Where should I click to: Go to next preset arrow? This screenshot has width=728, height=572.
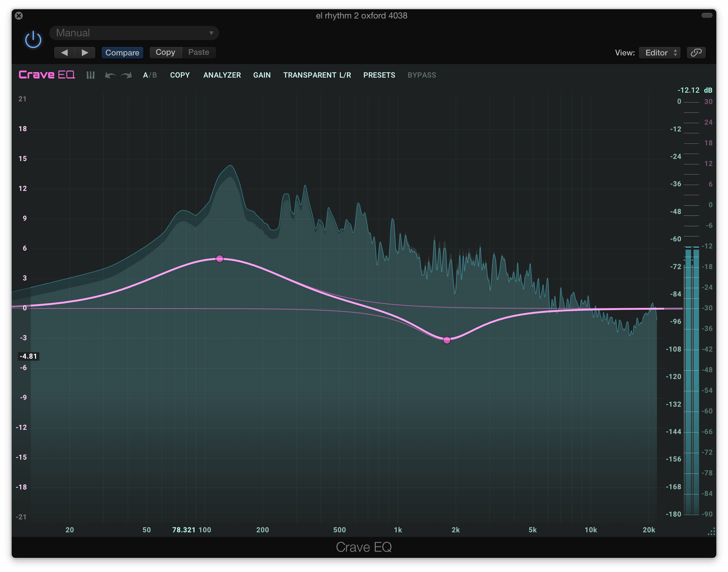85,53
